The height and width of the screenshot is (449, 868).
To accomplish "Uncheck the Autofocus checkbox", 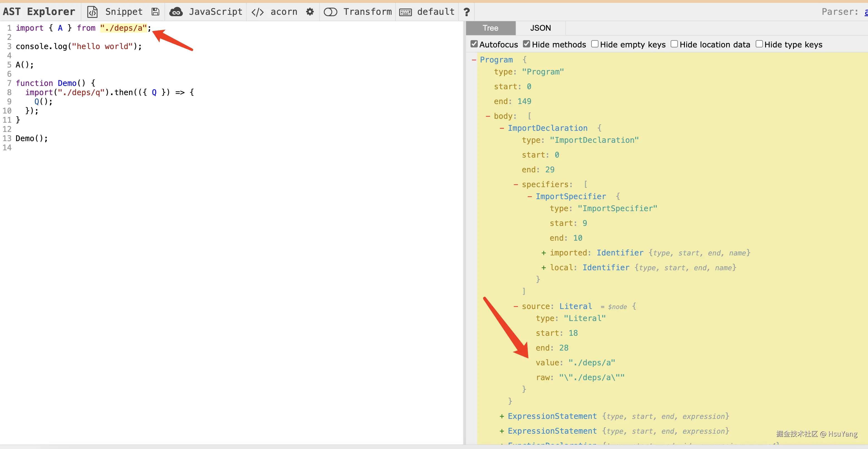I will (474, 44).
